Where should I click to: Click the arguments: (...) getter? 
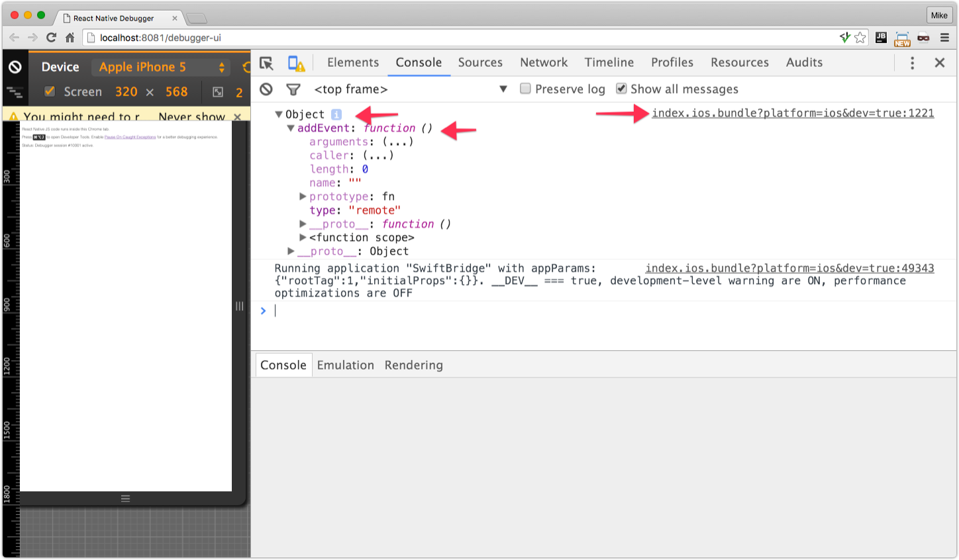coord(362,142)
